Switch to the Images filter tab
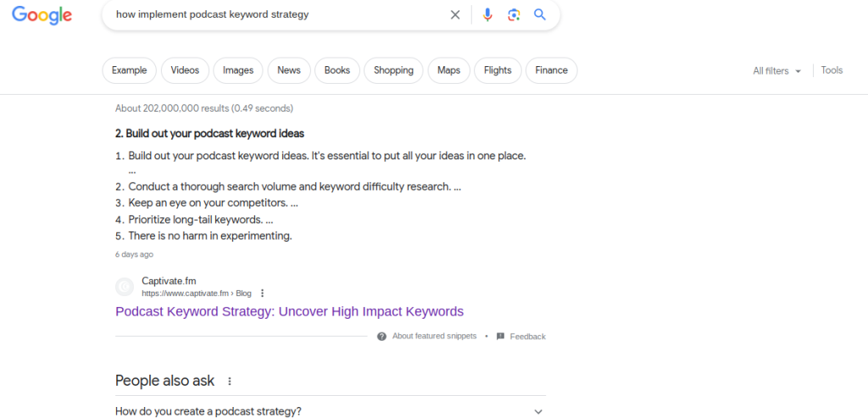Viewport: 868px width, 418px height. point(238,70)
